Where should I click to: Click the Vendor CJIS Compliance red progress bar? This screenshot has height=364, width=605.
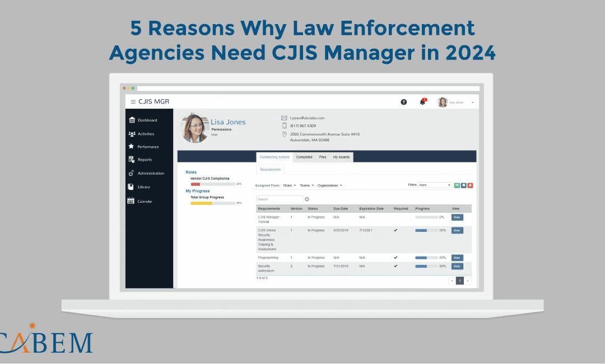pyautogui.click(x=213, y=184)
